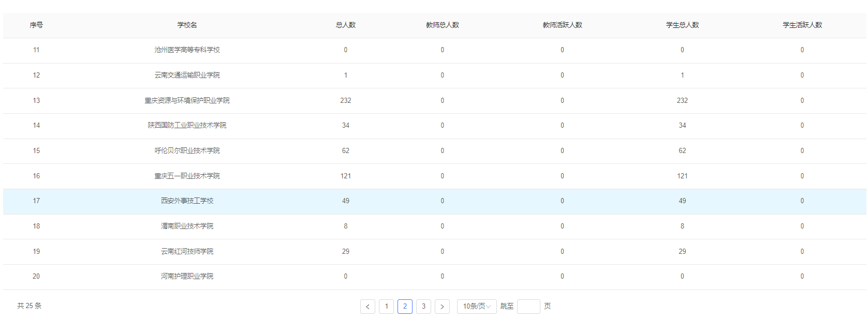Viewport: 868px width, 320px height.
Task: Open the 10条/页 page size dropdown
Action: [476, 307]
